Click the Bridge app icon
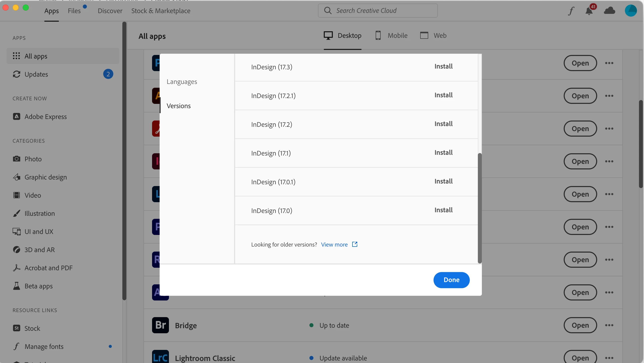This screenshot has height=363, width=644. tap(160, 325)
